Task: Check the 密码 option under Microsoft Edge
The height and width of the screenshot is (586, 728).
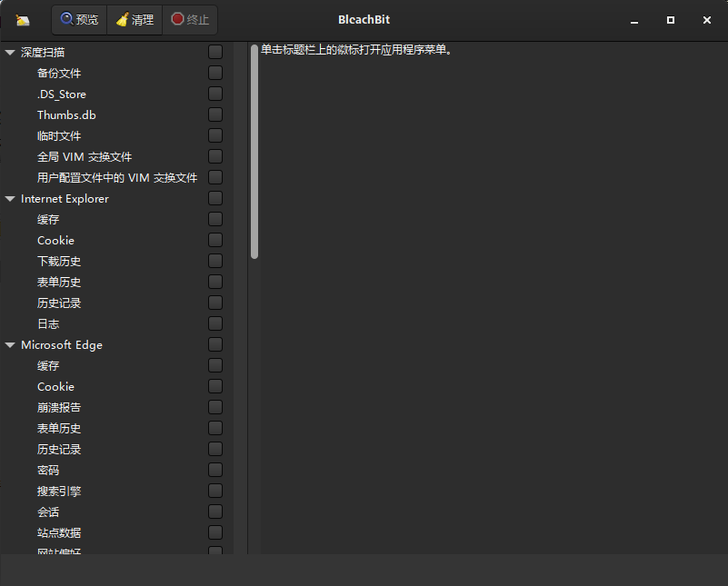Action: click(x=214, y=470)
